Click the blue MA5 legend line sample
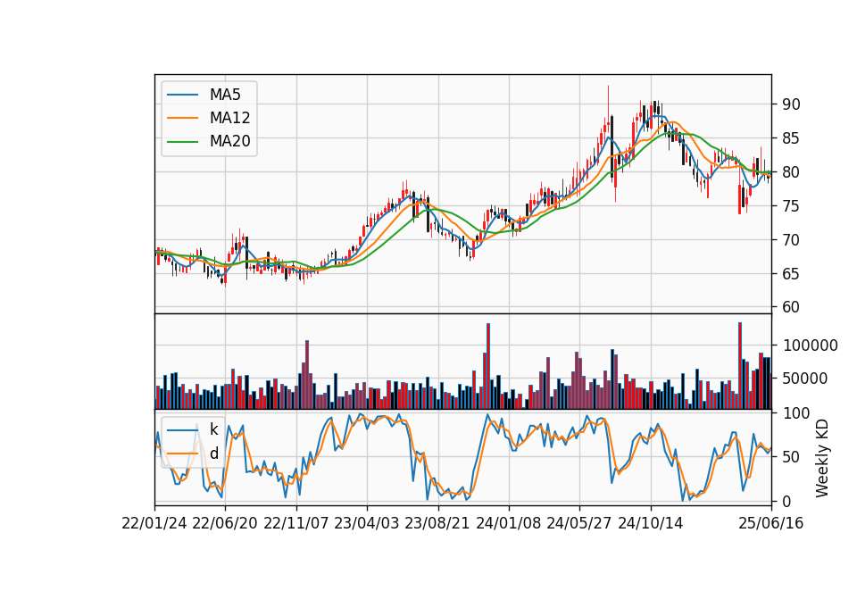857x616 pixels. (182, 95)
